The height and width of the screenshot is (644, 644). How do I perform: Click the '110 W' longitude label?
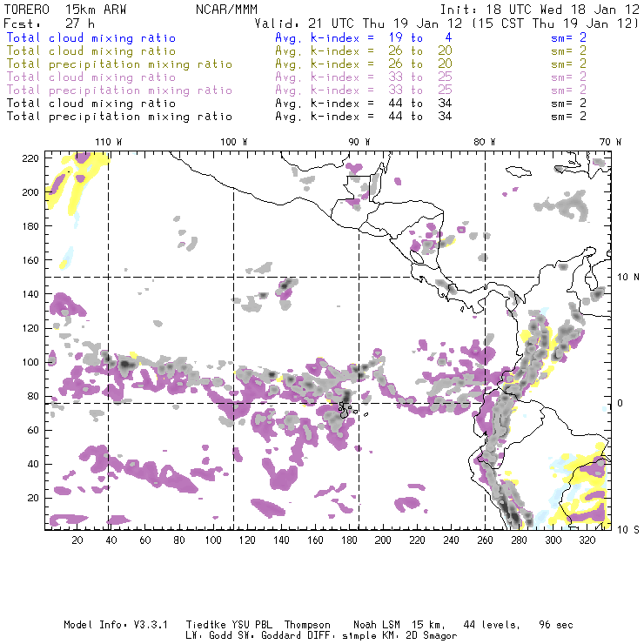(x=109, y=142)
